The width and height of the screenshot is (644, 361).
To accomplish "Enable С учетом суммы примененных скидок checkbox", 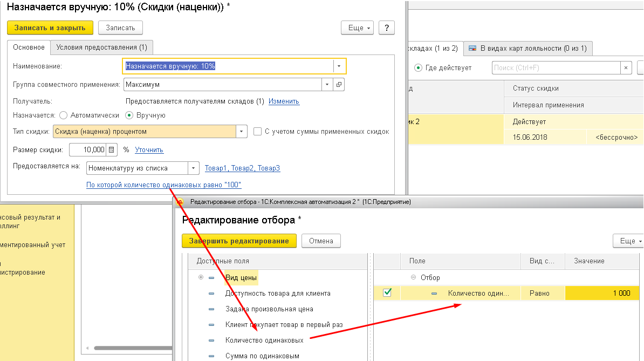I will pos(258,132).
